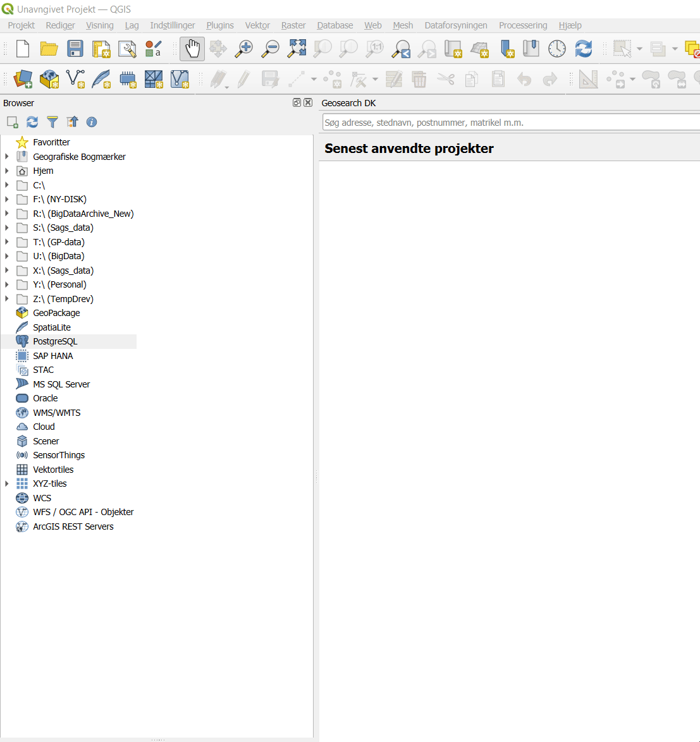This screenshot has width=700, height=742.
Task: Open the Dataforsyningen menu
Action: pyautogui.click(x=455, y=25)
